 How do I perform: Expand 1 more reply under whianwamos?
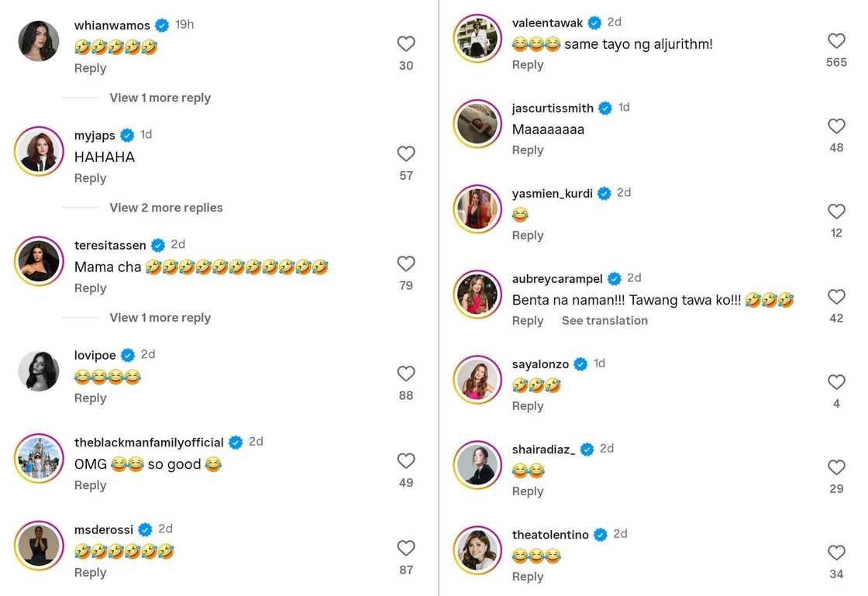point(160,98)
